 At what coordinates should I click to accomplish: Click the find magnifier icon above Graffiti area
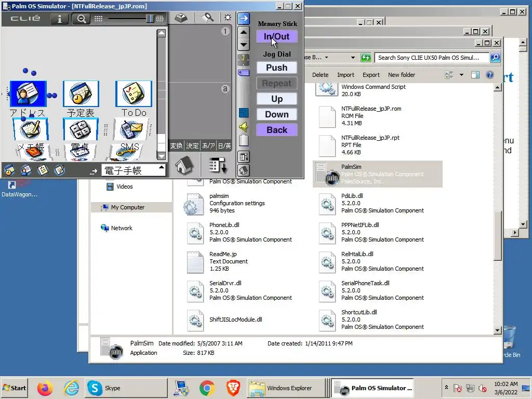pos(208,17)
